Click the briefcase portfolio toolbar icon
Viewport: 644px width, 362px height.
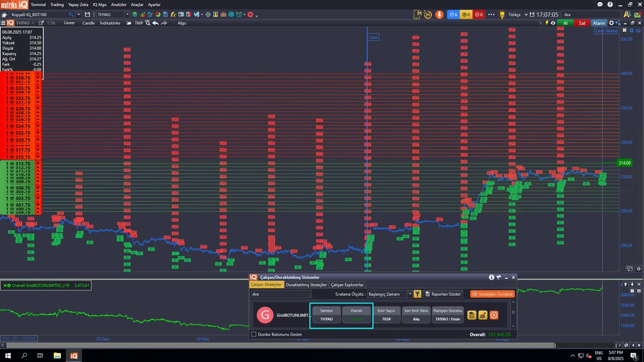(223, 14)
